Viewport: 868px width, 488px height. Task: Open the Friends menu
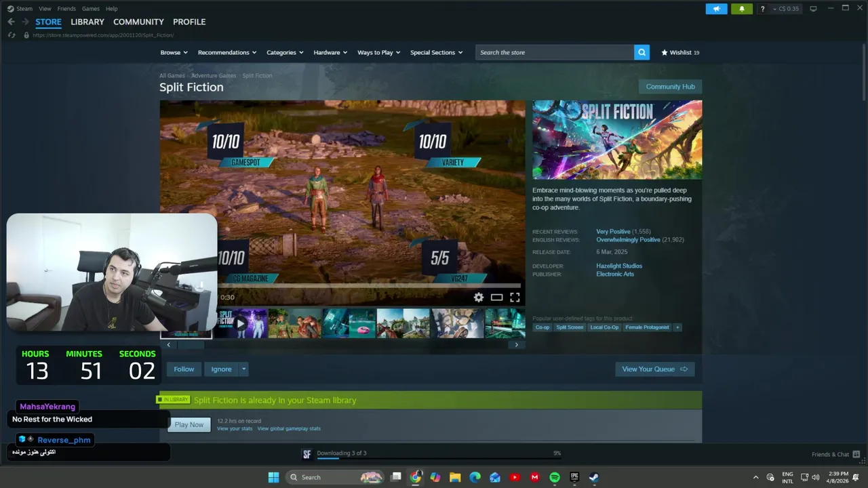click(x=66, y=9)
